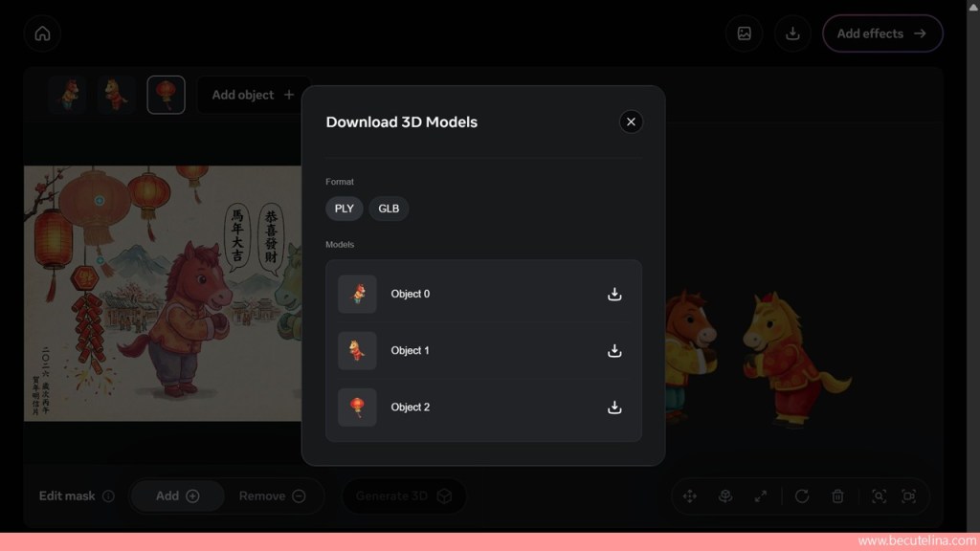Select the first horse object thumbnail
This screenshot has width=980, height=551.
pos(68,95)
